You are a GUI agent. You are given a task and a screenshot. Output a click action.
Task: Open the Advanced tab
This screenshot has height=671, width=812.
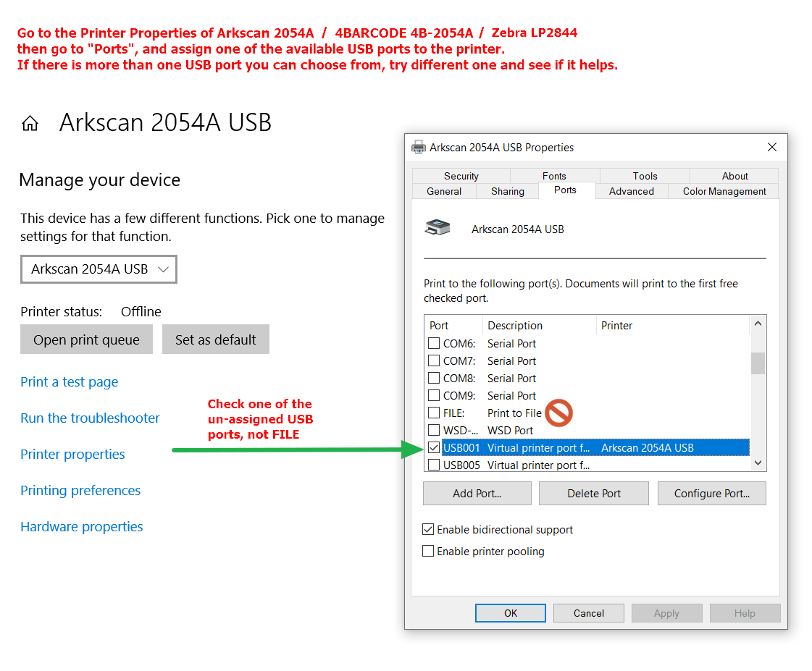[x=631, y=191]
